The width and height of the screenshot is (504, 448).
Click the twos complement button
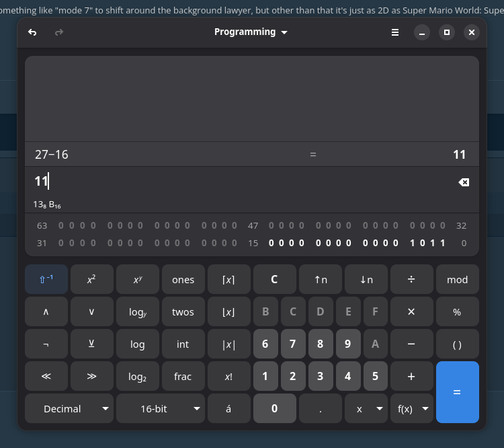(x=183, y=311)
